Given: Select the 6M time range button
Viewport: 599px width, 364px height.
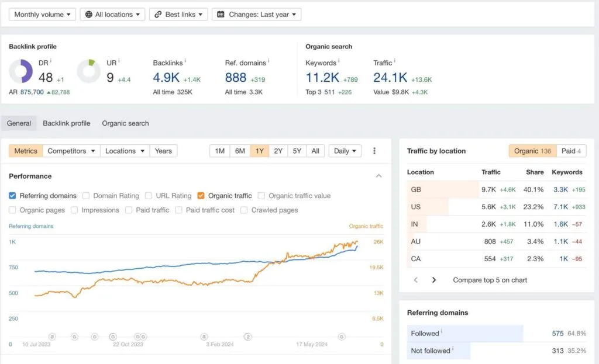Looking at the screenshot, I should (240, 151).
